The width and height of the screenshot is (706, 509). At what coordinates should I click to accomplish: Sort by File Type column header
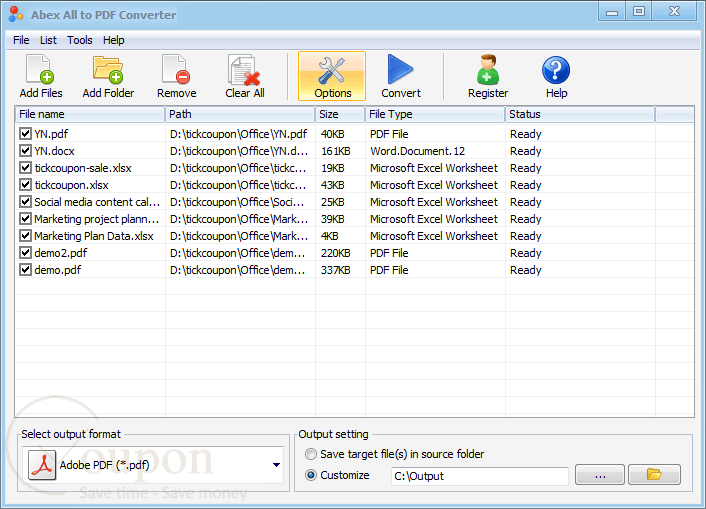coord(435,114)
